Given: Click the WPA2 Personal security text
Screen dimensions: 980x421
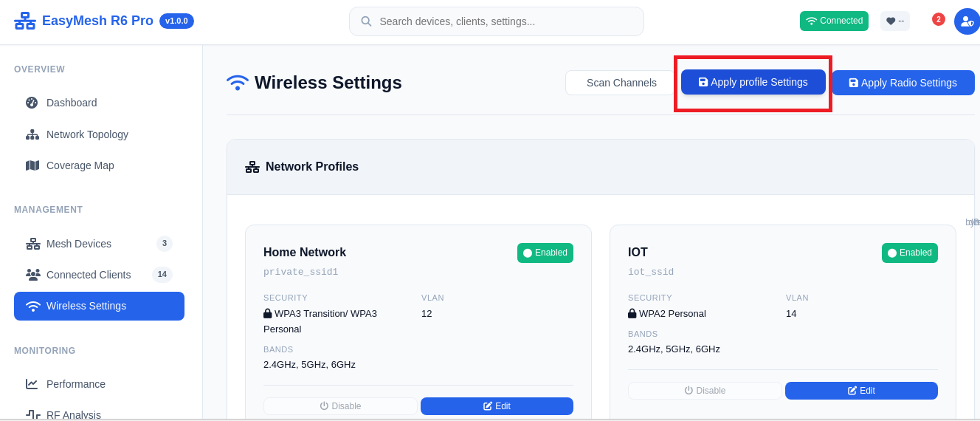Looking at the screenshot, I should click(x=672, y=313).
